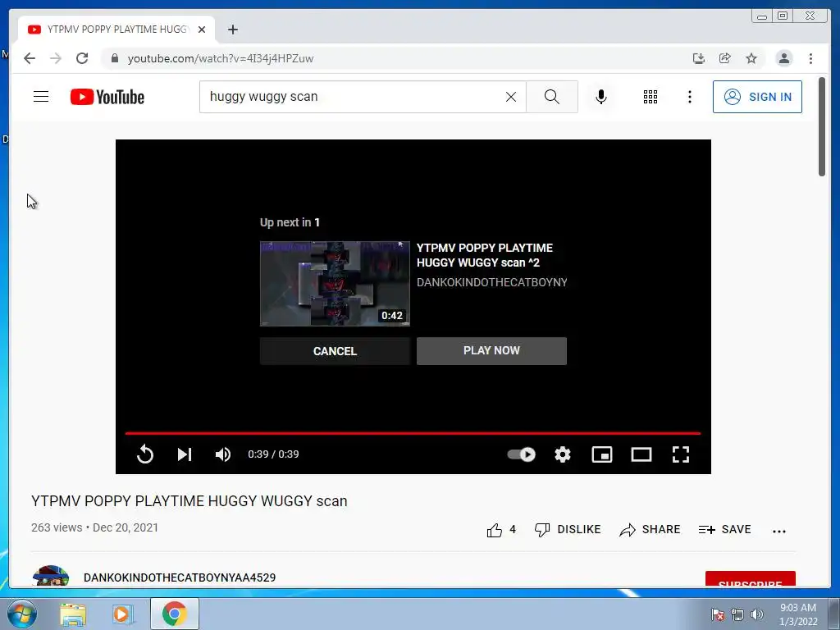Reload the current page
The width and height of the screenshot is (840, 630).
point(82,58)
